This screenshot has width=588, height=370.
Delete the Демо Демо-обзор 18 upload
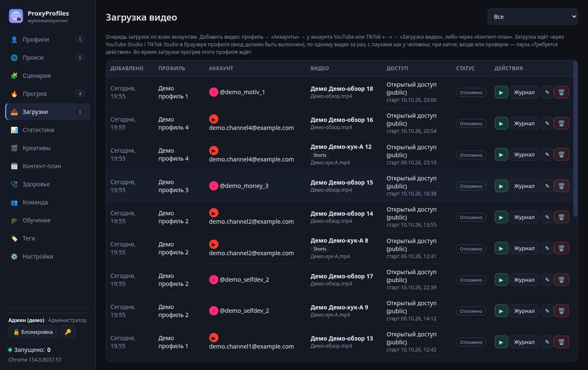pos(561,92)
